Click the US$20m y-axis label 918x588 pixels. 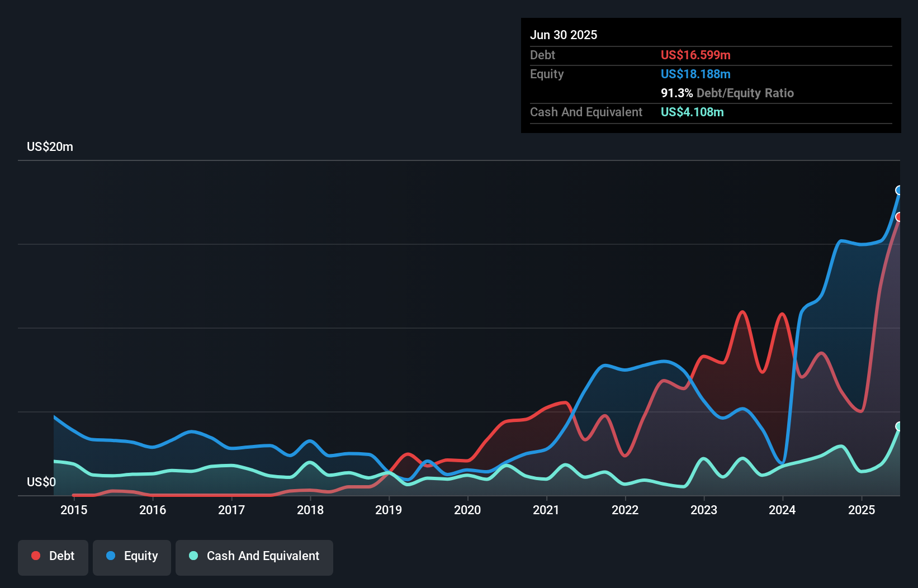click(x=50, y=146)
